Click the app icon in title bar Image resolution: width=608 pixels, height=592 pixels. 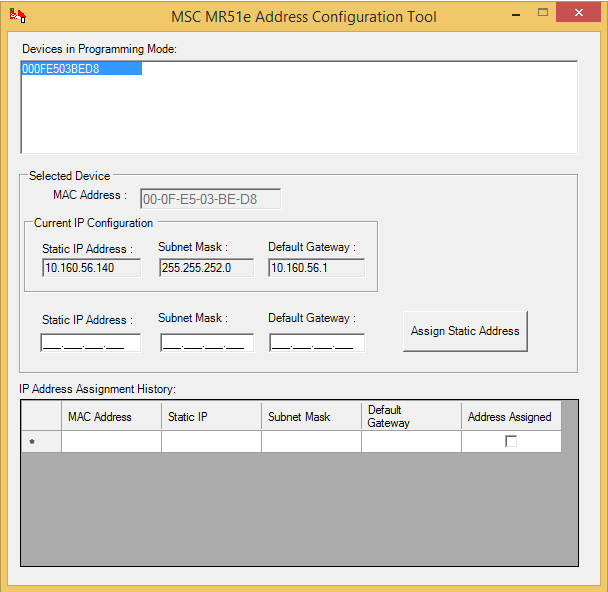[17, 16]
